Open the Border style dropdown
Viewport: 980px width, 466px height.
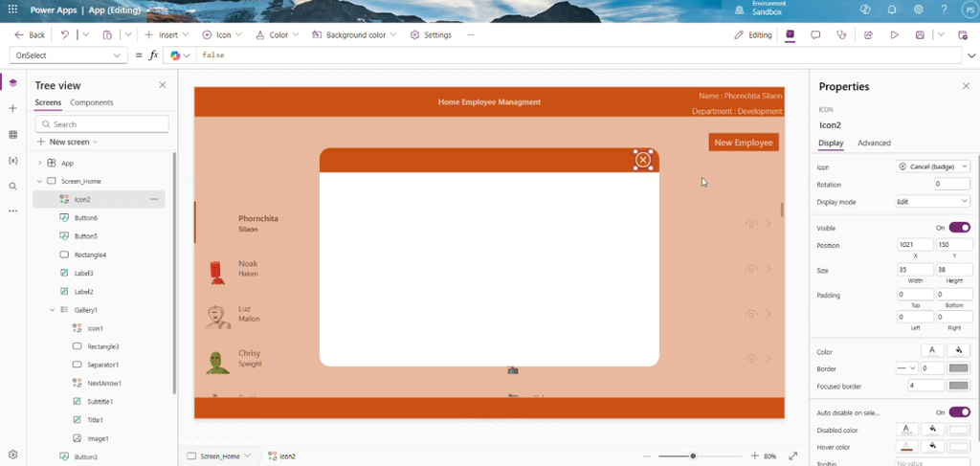(x=906, y=368)
